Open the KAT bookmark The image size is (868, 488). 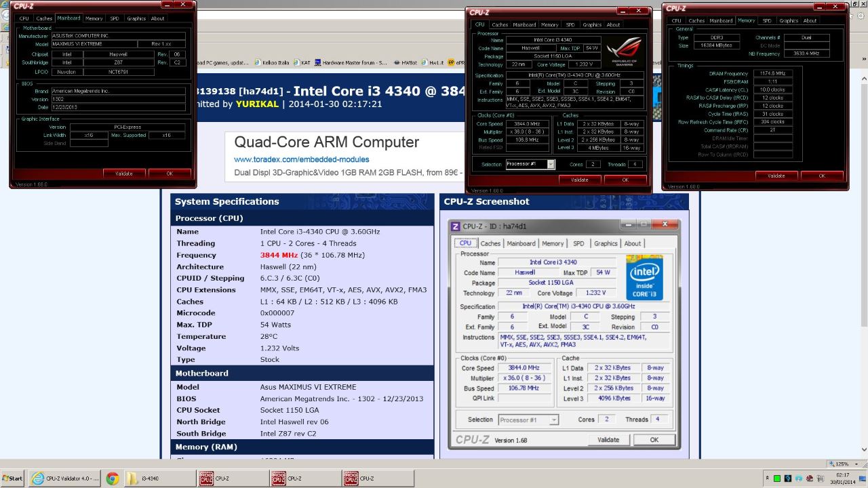[300, 62]
